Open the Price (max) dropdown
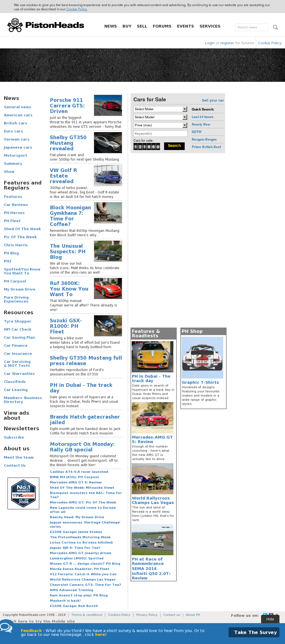 [x=160, y=125]
